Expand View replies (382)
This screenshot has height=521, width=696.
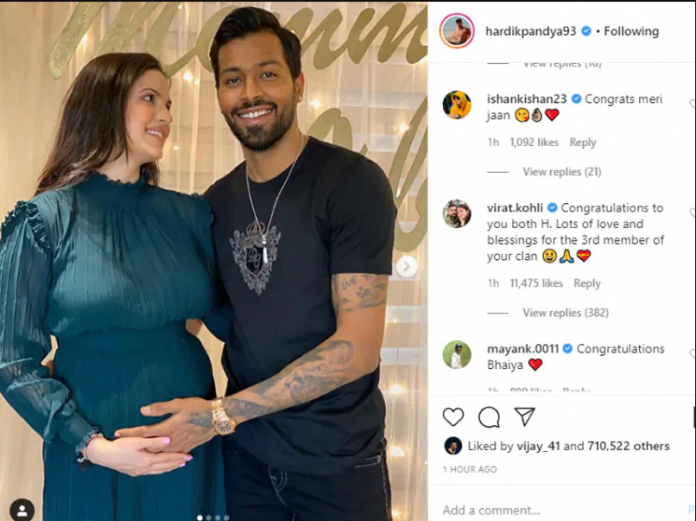(566, 313)
